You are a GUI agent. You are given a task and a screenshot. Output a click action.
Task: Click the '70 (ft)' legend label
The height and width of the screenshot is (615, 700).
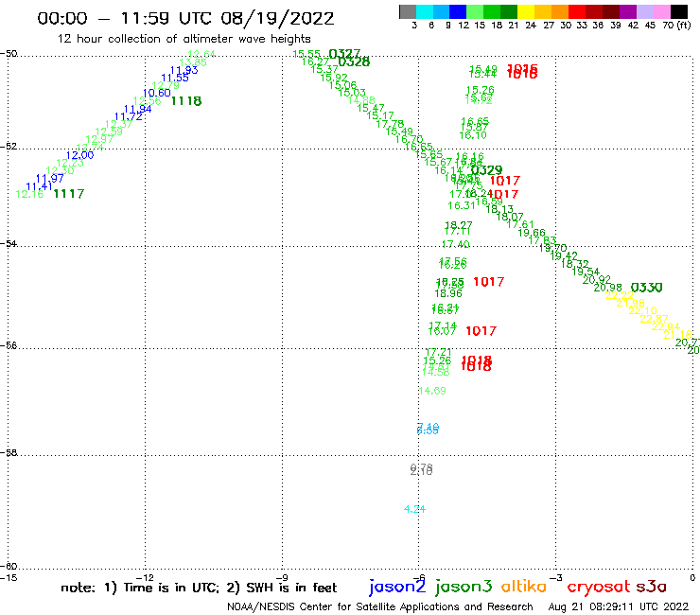point(676,26)
